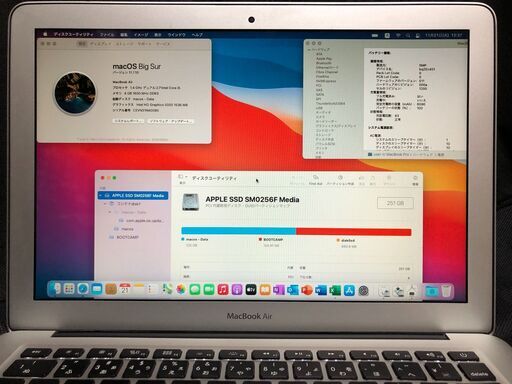The width and height of the screenshot is (512, 384).
Task: Open the ウインドウ menu
Action: pyautogui.click(x=176, y=35)
